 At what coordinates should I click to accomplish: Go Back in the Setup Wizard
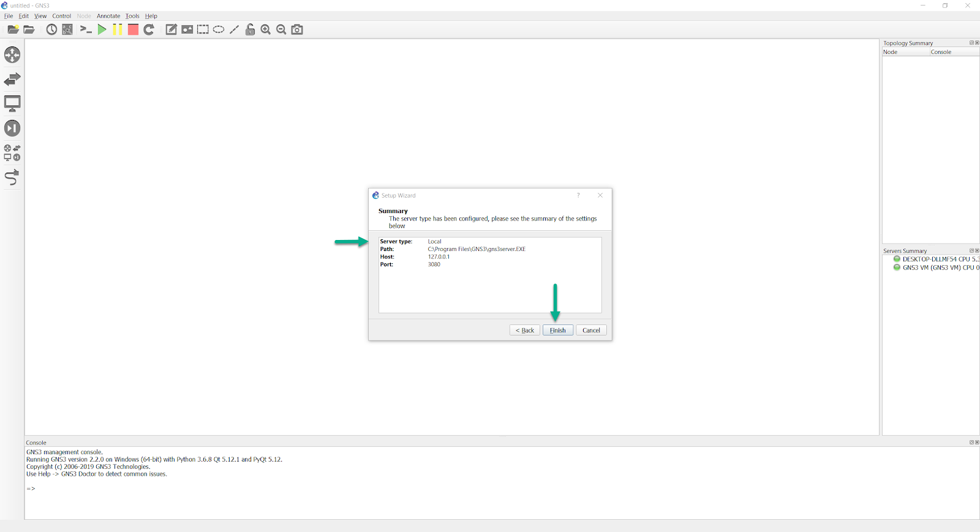[525, 330]
